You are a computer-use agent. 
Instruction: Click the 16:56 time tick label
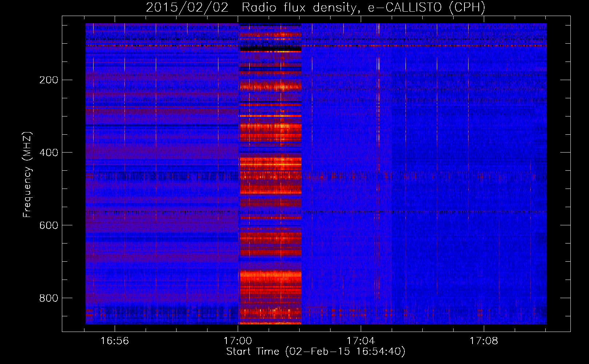tap(115, 341)
